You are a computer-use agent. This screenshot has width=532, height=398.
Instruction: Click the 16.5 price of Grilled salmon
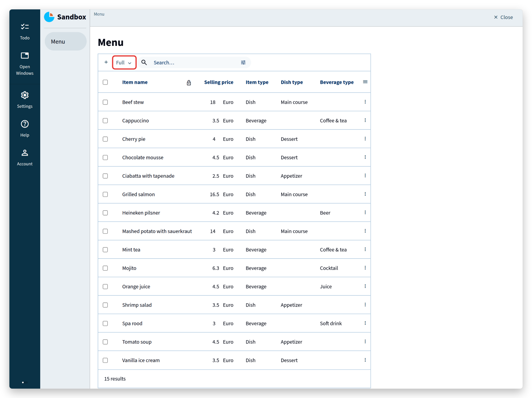pos(214,195)
